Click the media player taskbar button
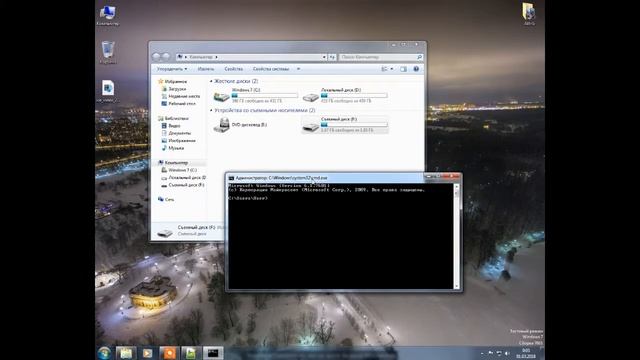Screen dimensions: 640x360 pyautogui.click(x=147, y=353)
